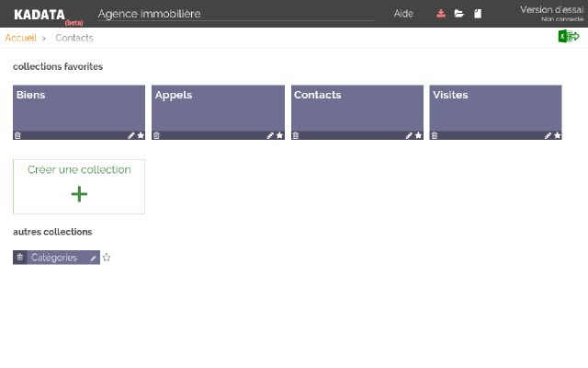Edit the Visites collection with pencil icon
The height and width of the screenshot is (368, 588).
coord(548,135)
